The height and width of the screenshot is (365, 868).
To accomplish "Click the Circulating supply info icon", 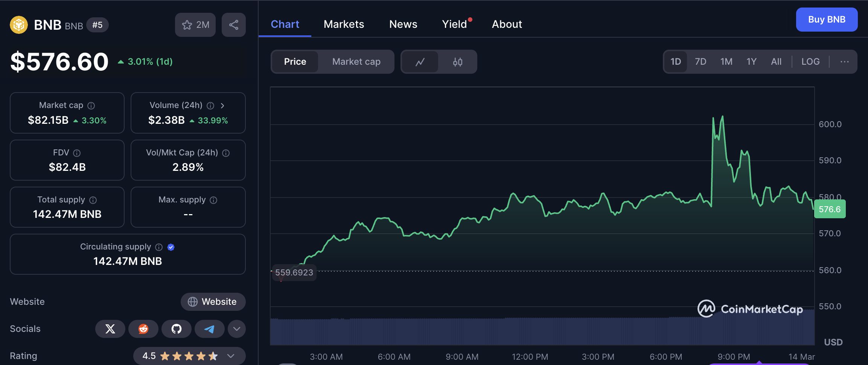I will click(x=159, y=247).
